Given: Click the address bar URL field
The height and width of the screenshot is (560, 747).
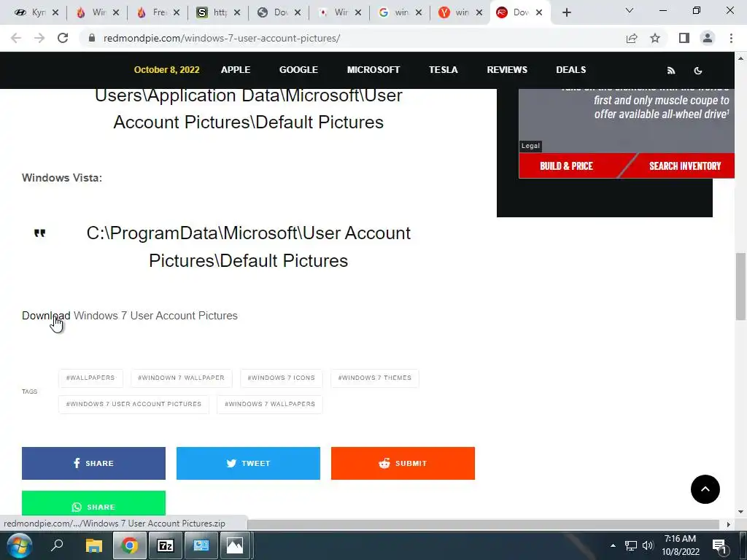Looking at the screenshot, I should pos(352,38).
